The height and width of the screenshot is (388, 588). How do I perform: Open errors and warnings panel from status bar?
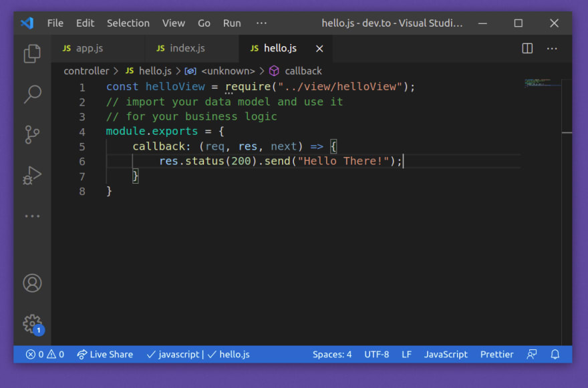[45, 354]
